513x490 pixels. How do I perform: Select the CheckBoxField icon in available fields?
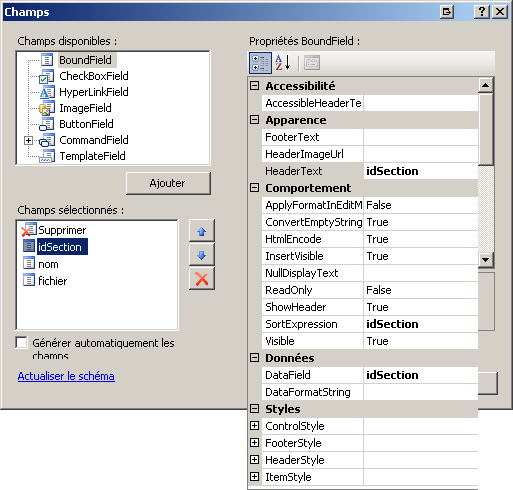[46, 76]
